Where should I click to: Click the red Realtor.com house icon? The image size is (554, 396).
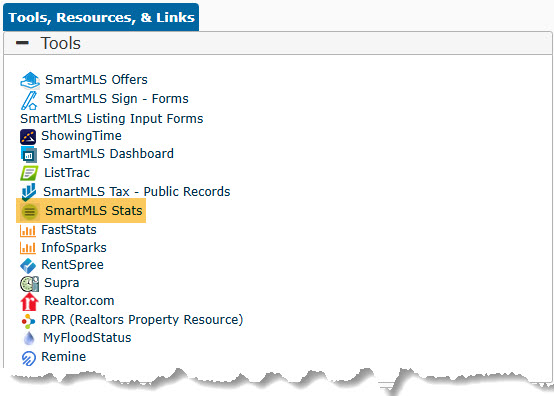pyautogui.click(x=29, y=302)
